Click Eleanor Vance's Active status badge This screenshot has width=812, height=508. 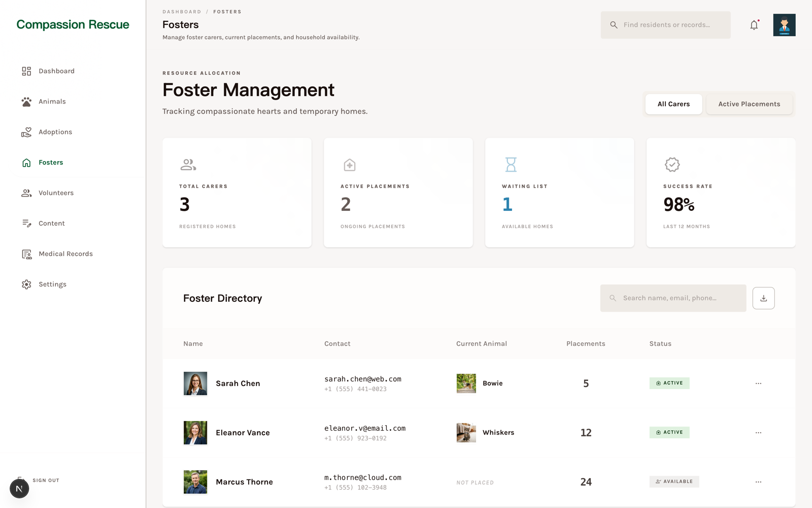(x=669, y=432)
